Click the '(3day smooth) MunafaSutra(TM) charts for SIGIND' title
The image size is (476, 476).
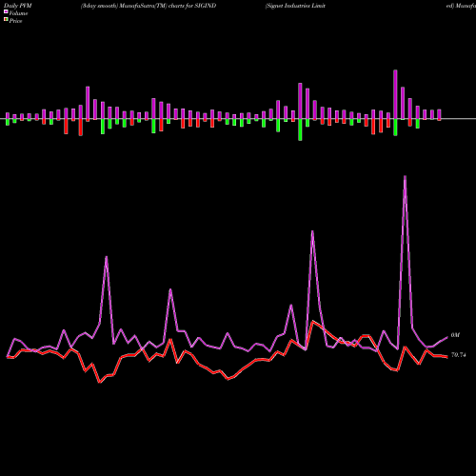click(x=149, y=6)
